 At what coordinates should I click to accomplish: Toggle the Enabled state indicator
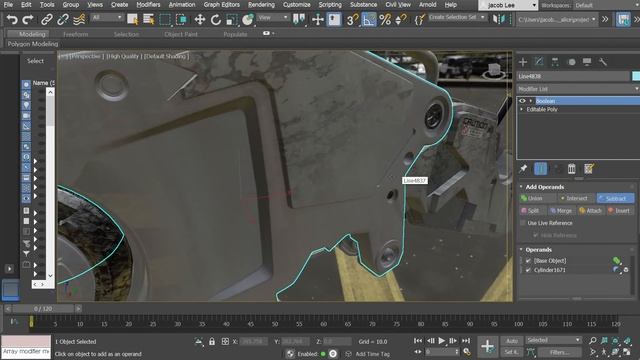(323, 354)
